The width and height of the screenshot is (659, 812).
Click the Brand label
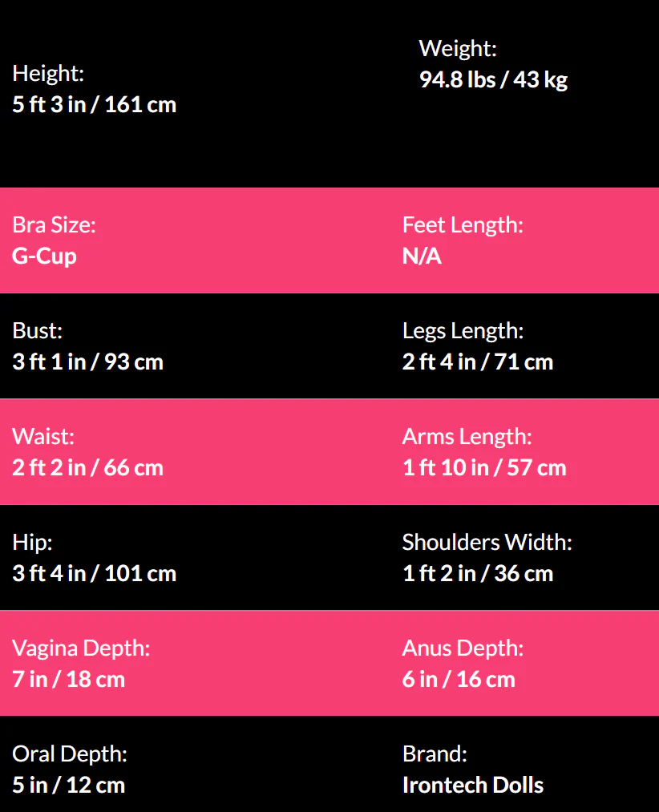click(435, 754)
